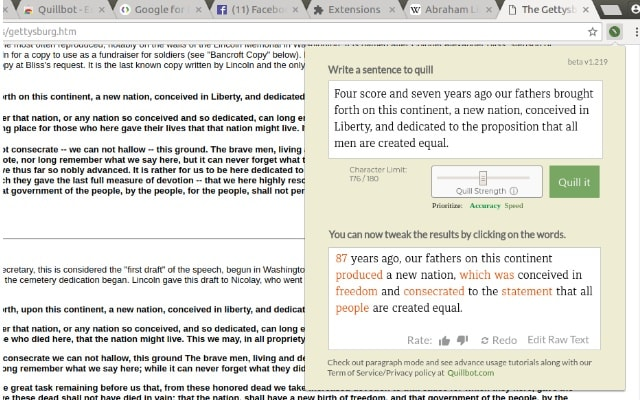Click the new tab button

pos(611,10)
